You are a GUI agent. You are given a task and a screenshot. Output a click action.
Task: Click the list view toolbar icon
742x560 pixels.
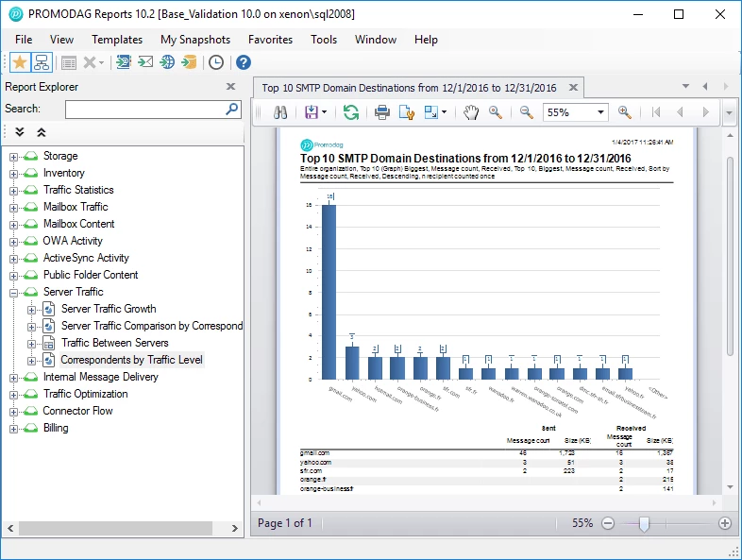(x=69, y=62)
